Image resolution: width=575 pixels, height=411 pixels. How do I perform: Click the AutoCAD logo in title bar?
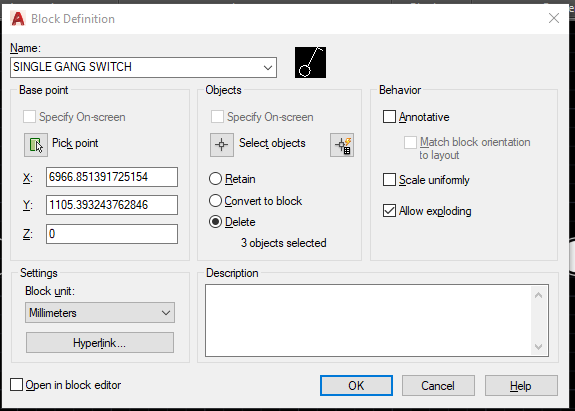click(x=18, y=18)
